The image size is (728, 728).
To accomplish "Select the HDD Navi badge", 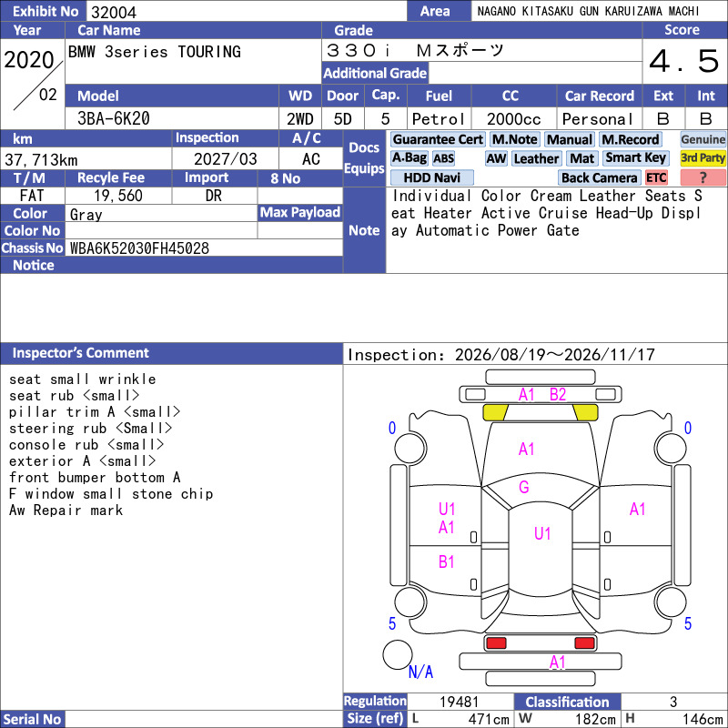I will tap(431, 177).
